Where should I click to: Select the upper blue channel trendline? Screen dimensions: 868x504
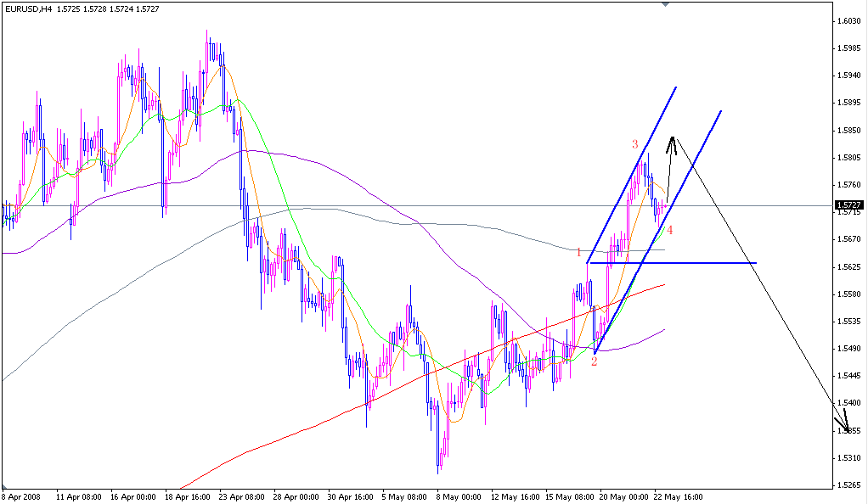click(x=632, y=175)
